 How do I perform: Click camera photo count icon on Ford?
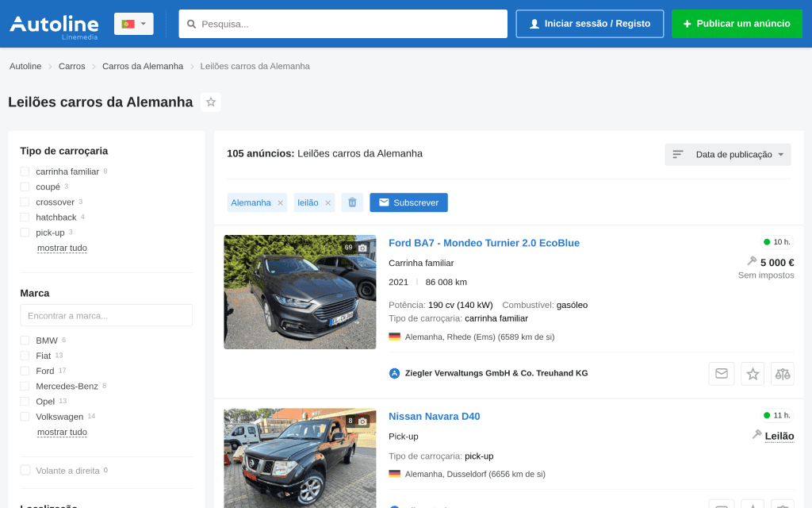(362, 248)
